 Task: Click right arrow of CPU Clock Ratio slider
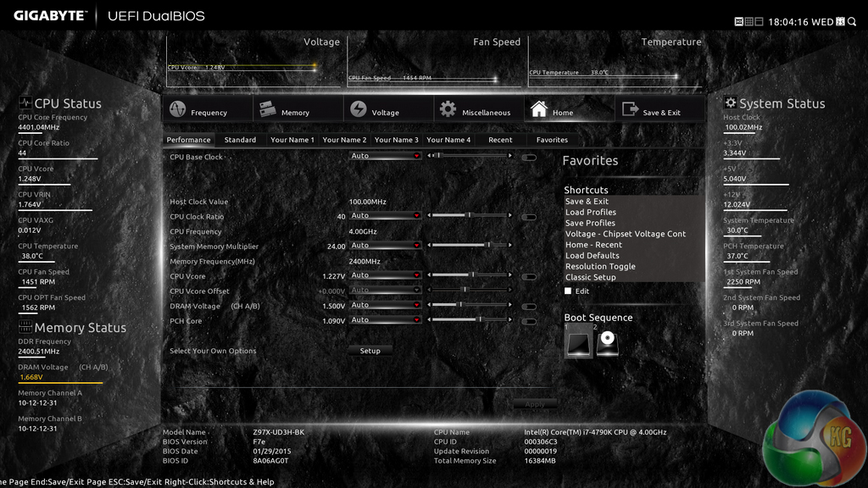coord(509,215)
